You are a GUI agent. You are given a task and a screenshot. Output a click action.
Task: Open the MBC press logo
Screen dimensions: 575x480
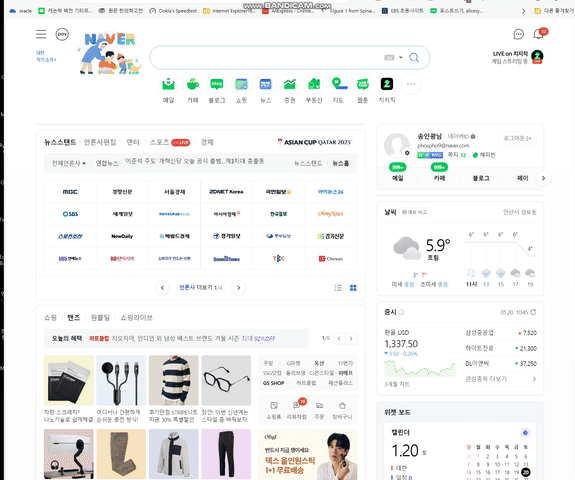coord(70,192)
